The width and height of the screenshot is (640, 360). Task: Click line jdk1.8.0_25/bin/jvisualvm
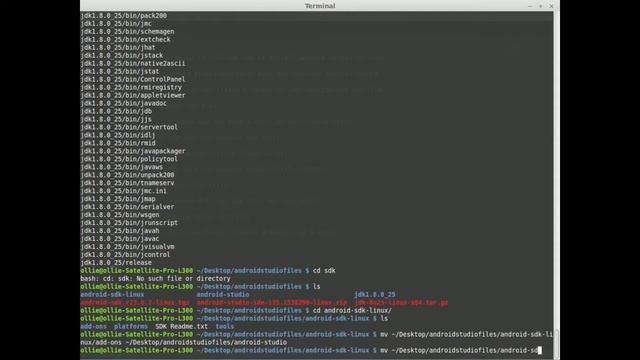click(x=127, y=247)
